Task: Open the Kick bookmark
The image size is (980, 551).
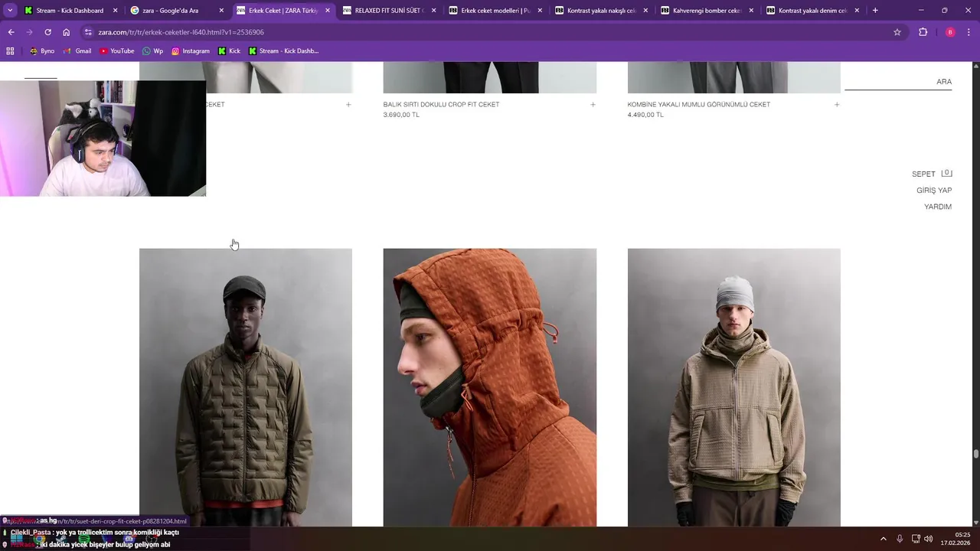Action: coord(229,51)
